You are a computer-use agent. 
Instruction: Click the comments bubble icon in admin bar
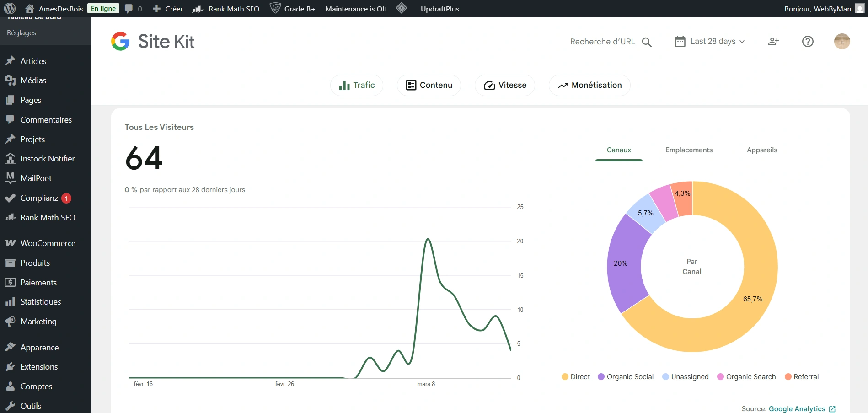(129, 9)
